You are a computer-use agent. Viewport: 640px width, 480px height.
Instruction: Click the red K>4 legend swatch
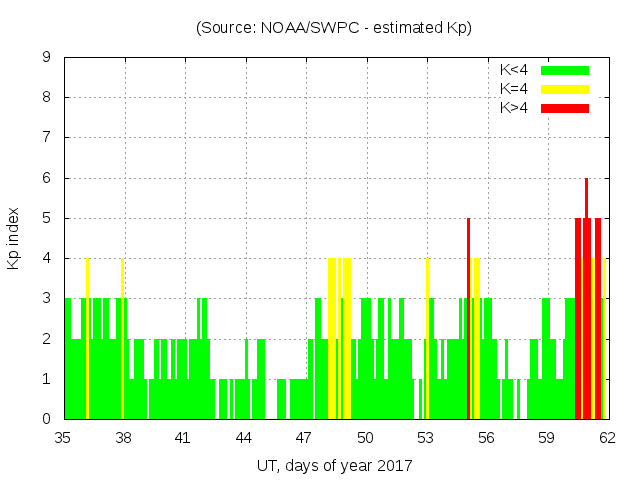(x=565, y=107)
